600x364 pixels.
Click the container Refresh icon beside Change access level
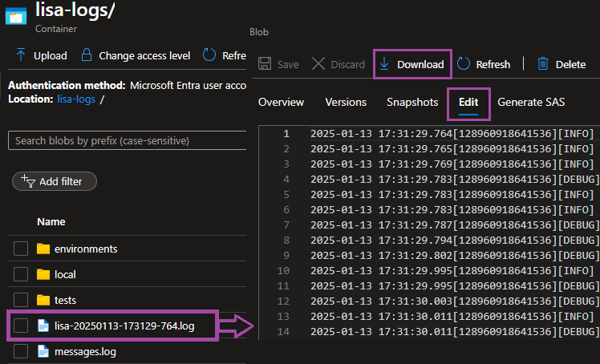(209, 55)
